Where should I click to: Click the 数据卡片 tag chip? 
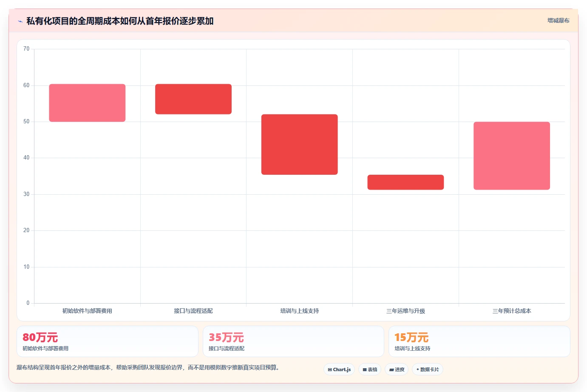point(428,369)
